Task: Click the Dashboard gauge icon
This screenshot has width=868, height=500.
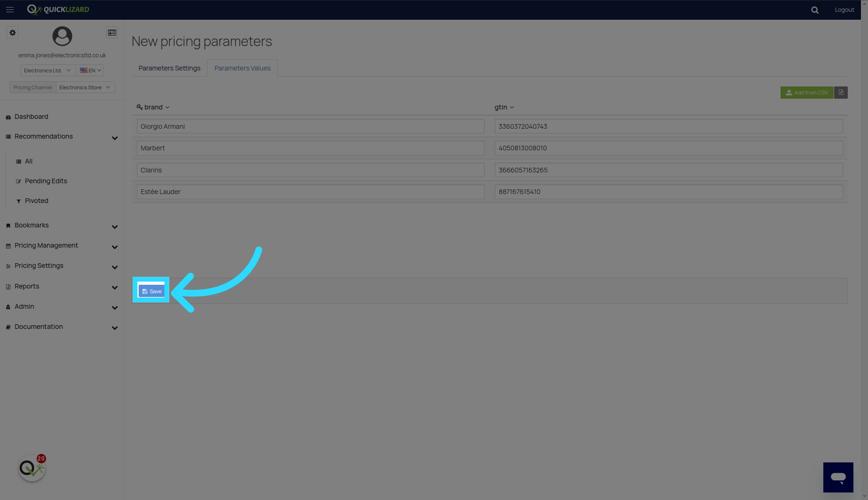Action: pos(8,117)
